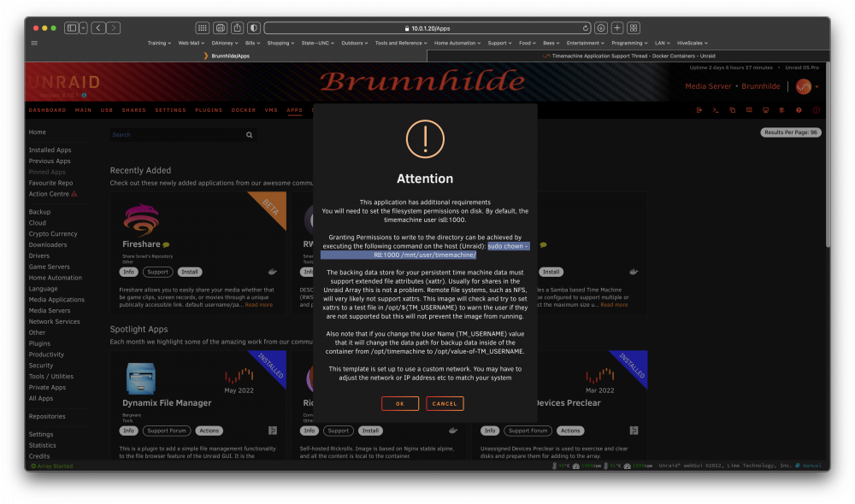855x504 pixels.
Task: Expand the Tools and Reference bookmarks folder
Action: pos(401,43)
